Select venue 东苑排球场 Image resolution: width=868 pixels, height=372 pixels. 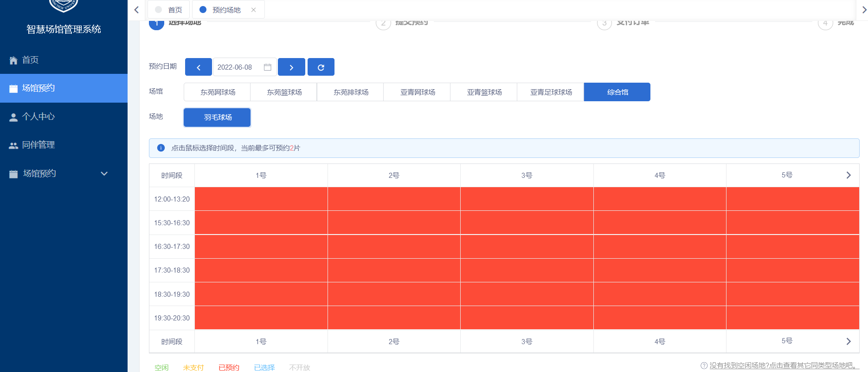tap(351, 92)
